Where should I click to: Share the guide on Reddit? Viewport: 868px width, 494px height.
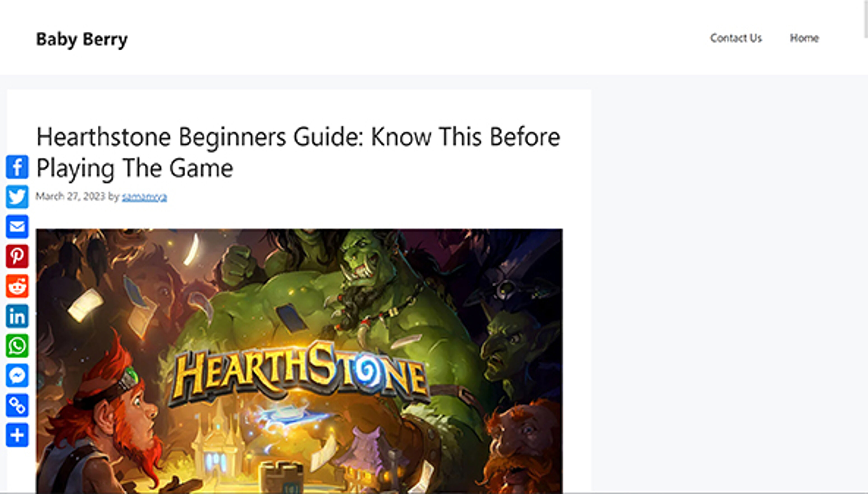[17, 286]
